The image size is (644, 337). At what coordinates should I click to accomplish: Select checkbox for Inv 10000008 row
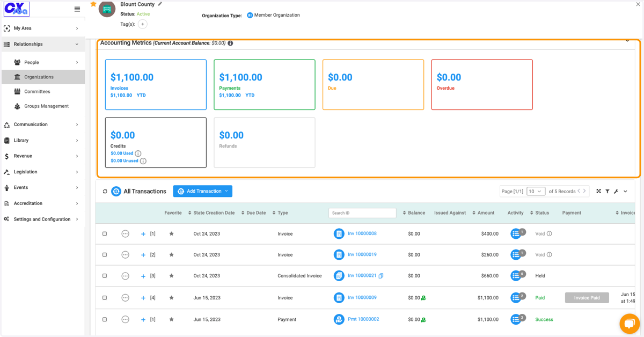tap(105, 234)
